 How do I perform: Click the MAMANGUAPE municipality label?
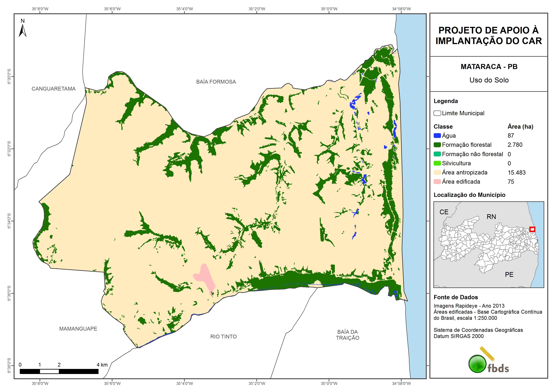tap(78, 328)
